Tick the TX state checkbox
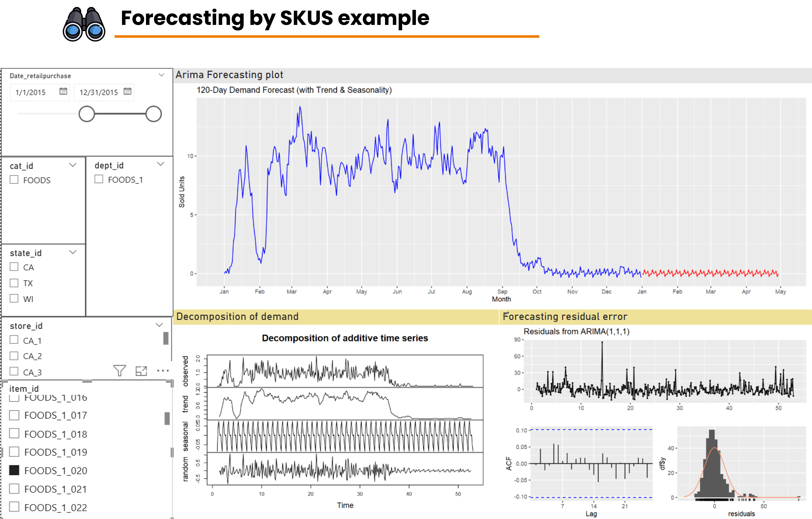 tap(14, 283)
